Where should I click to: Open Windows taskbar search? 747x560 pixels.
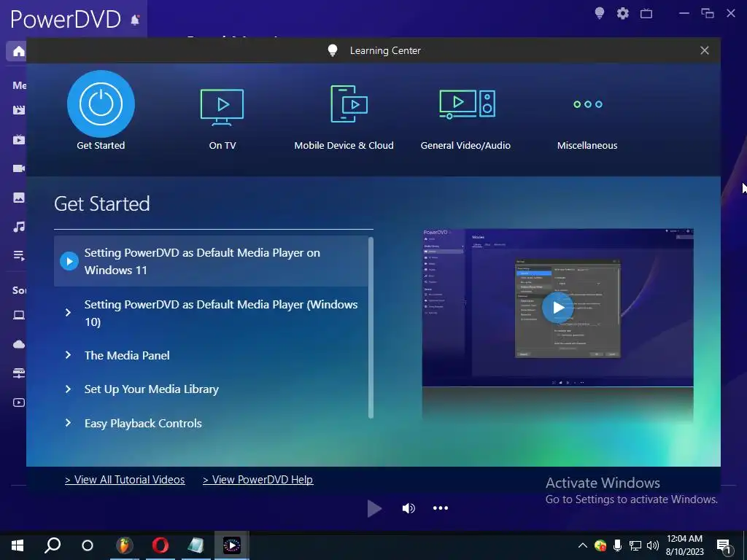tap(53, 545)
